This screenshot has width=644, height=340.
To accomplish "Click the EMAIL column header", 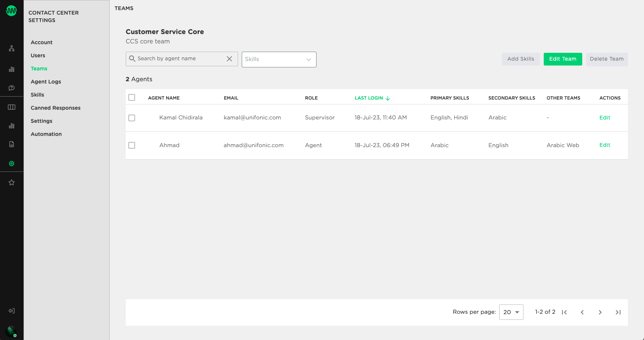I will [x=231, y=98].
